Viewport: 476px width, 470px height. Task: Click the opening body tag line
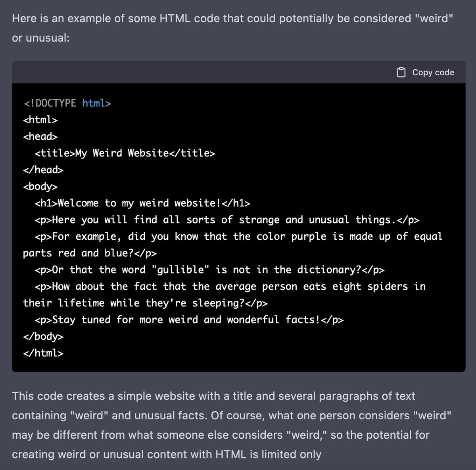click(x=40, y=186)
